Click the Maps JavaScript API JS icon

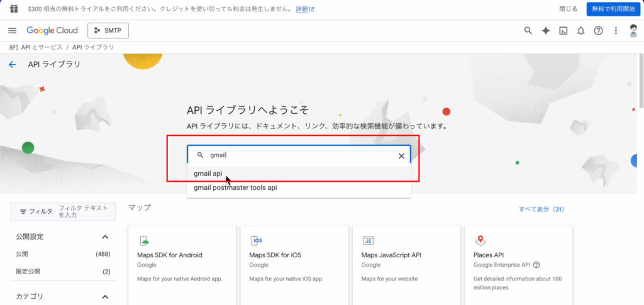pyautogui.click(x=369, y=241)
